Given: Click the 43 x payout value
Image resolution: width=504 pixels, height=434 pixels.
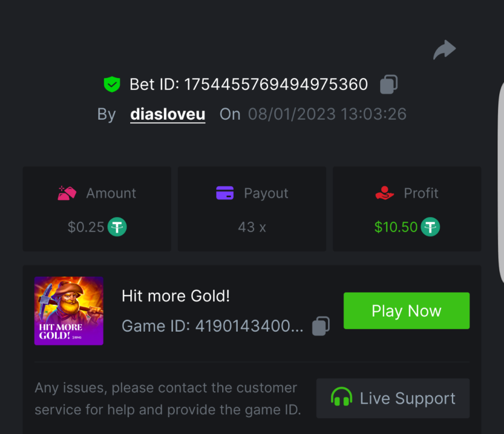Looking at the screenshot, I should coord(252,227).
